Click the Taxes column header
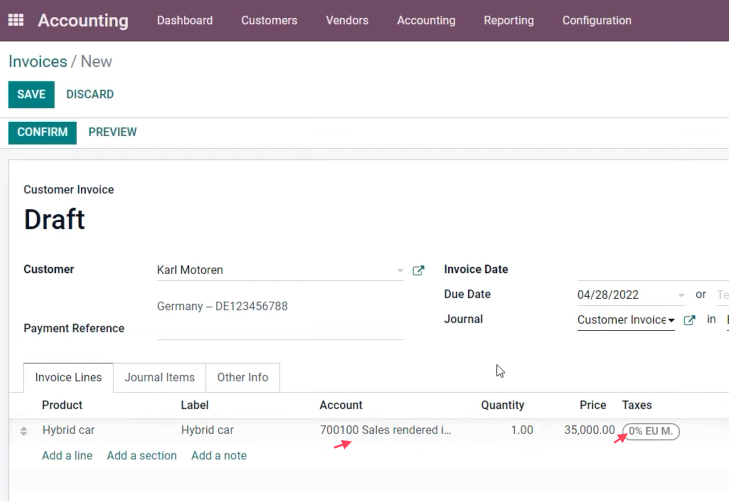 click(x=637, y=405)
